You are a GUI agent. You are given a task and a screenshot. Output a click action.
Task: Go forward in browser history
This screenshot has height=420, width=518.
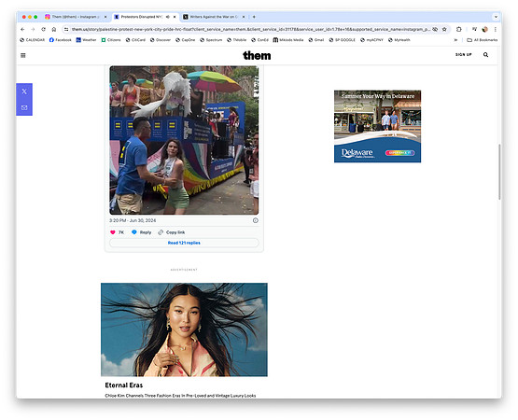click(x=33, y=30)
